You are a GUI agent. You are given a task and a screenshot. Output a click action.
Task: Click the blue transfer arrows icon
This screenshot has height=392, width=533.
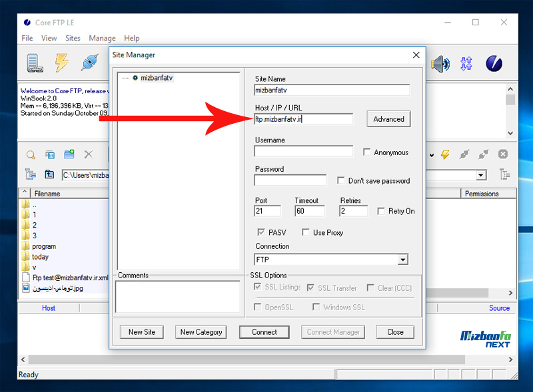466,63
